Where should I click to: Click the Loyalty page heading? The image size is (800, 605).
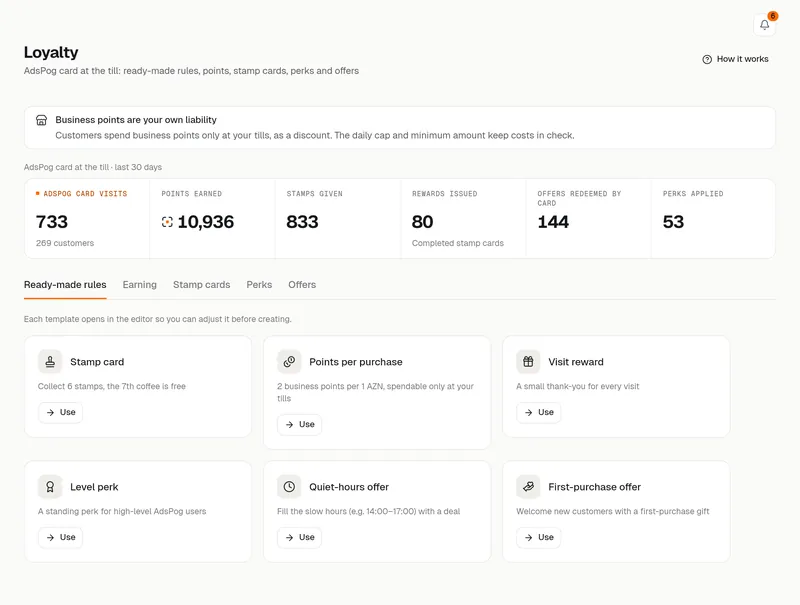pyautogui.click(x=51, y=53)
